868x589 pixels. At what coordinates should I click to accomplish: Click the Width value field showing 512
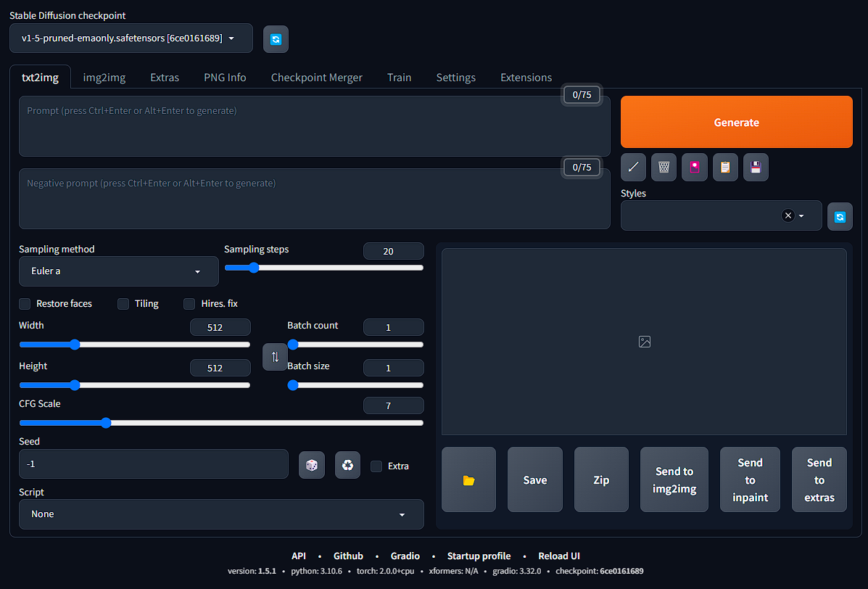[x=220, y=327]
